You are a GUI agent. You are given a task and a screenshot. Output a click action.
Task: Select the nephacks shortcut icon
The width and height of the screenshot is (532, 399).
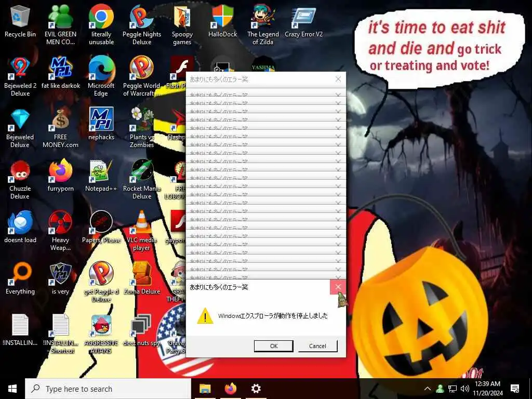tap(101, 124)
